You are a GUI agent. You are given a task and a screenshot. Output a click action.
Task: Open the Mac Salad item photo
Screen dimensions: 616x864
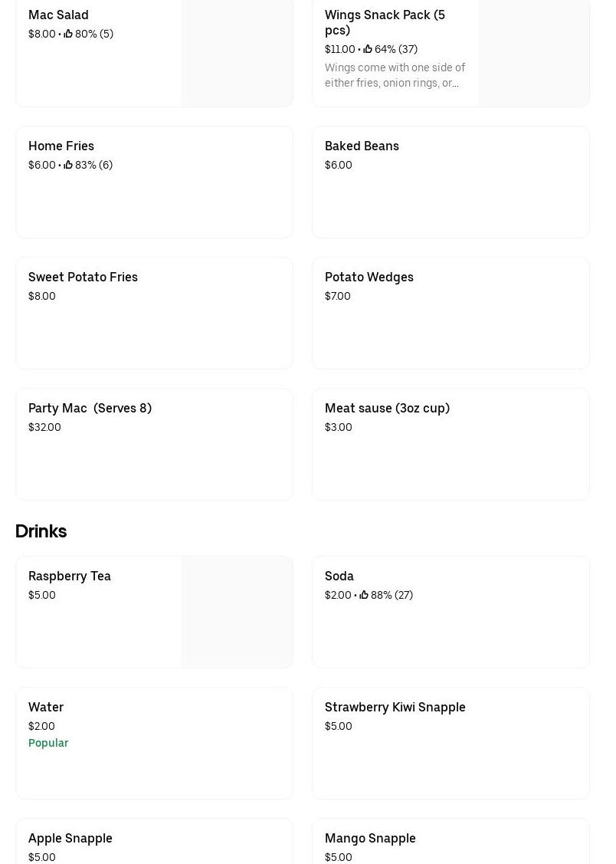(237, 52)
